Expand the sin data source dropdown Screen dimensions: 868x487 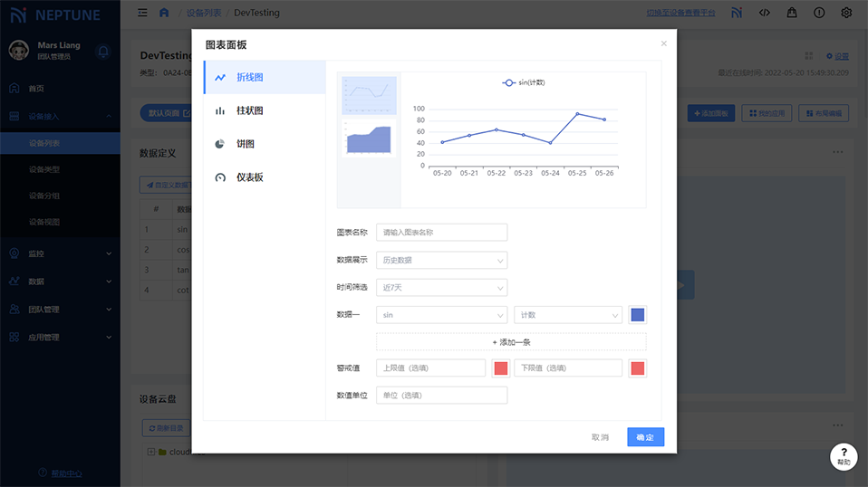pyautogui.click(x=441, y=315)
